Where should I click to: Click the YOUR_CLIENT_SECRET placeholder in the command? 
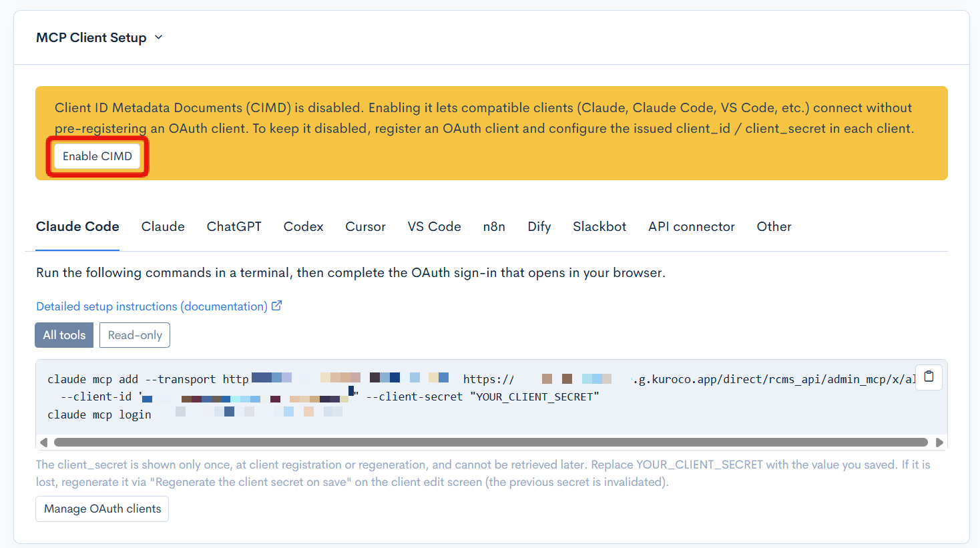[534, 396]
